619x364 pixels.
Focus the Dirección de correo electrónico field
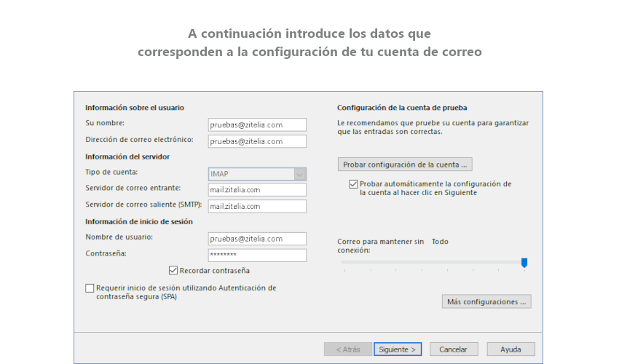coord(257,141)
